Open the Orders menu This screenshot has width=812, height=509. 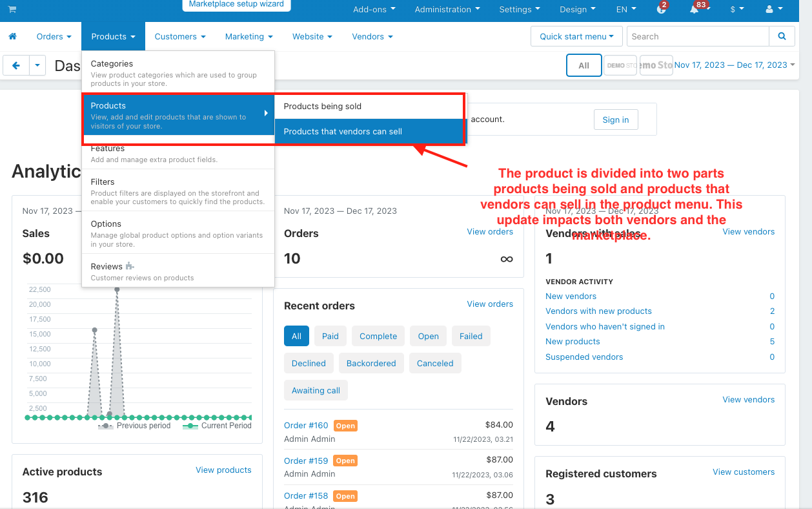coord(54,36)
